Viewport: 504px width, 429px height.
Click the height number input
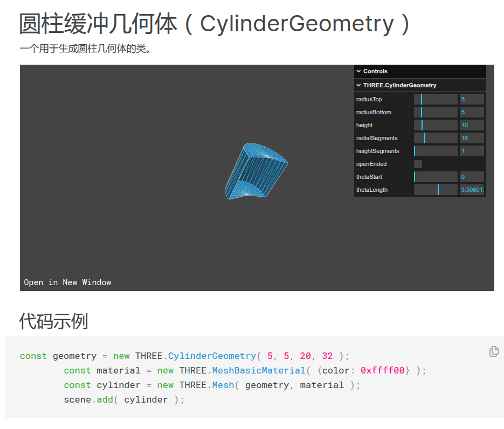(471, 125)
